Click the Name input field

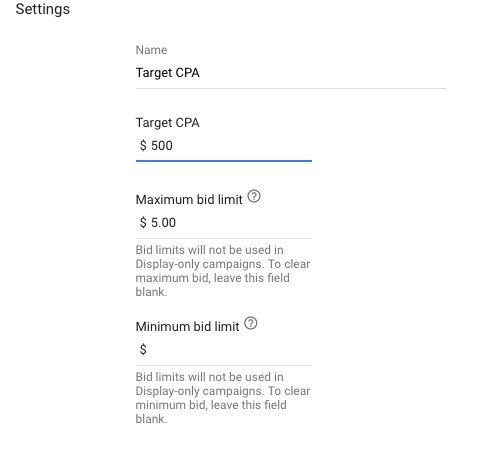[x=291, y=73]
